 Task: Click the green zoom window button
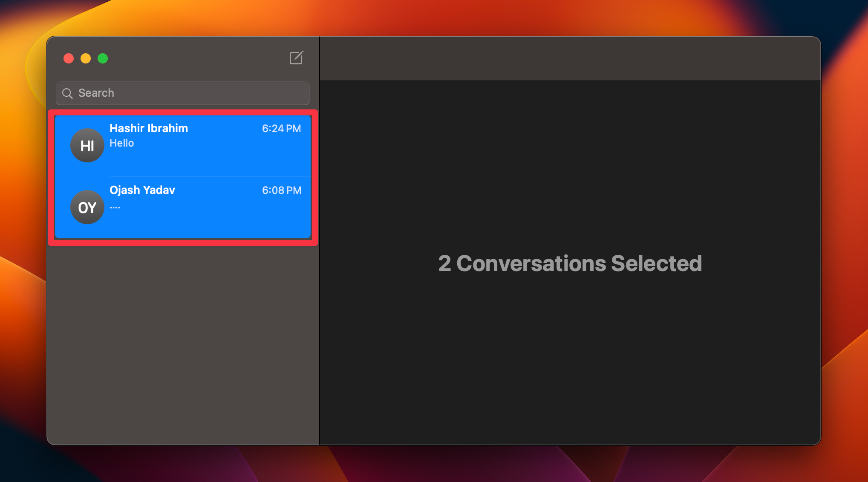102,58
